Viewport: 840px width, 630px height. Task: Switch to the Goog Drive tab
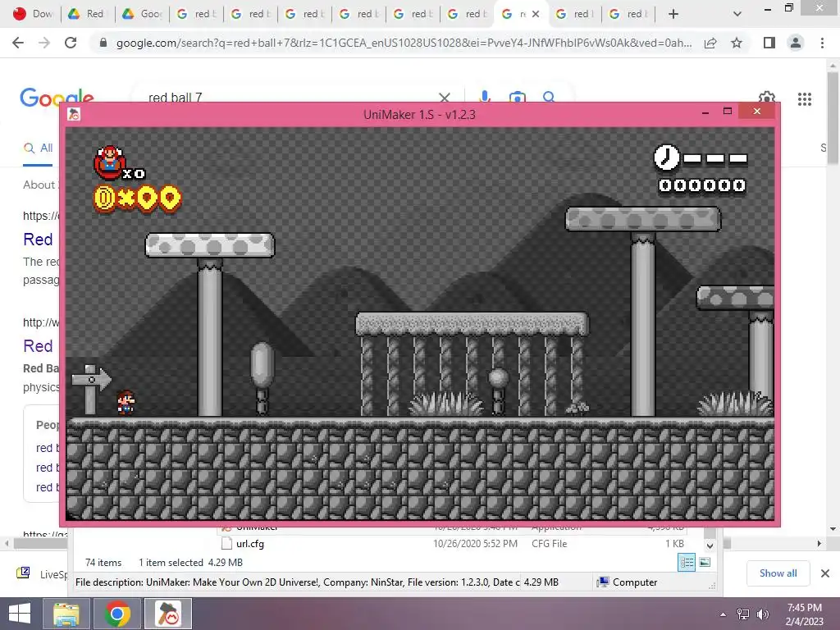coord(142,14)
